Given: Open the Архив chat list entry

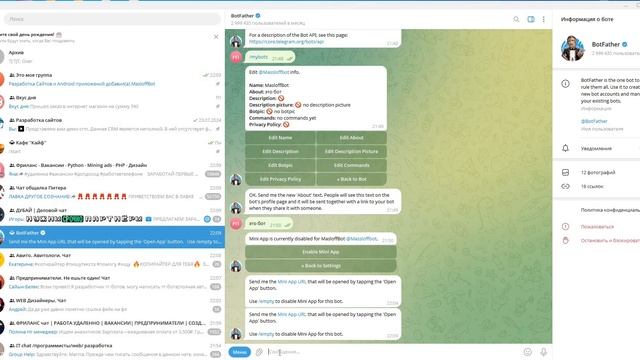Looking at the screenshot, I should point(112,57).
